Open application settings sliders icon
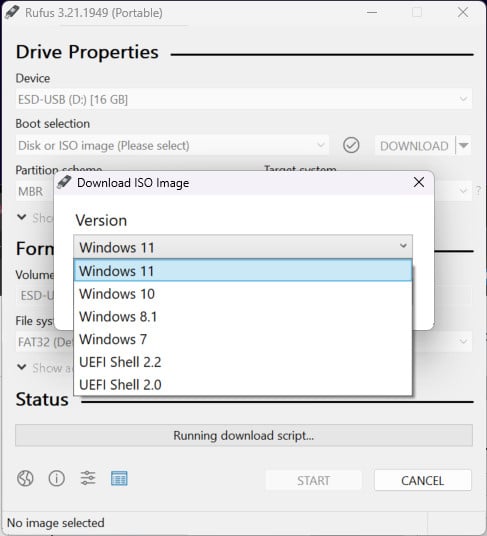Image resolution: width=487 pixels, height=536 pixels. point(88,478)
